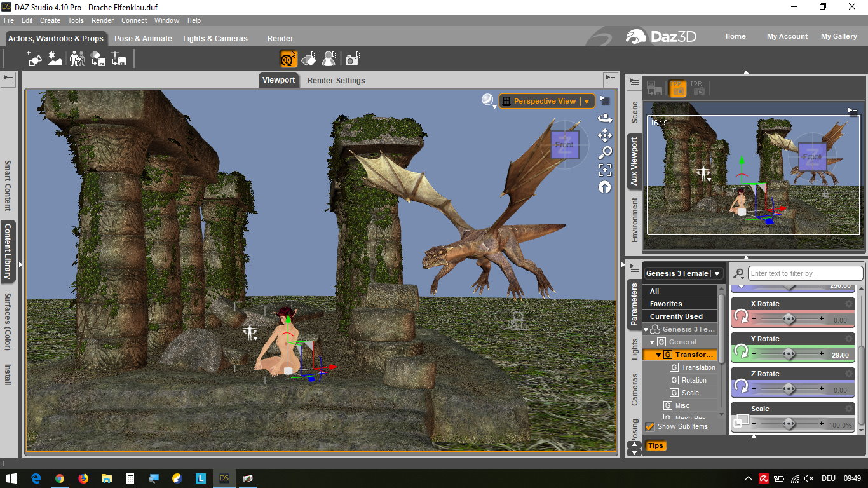Toggle the IPR play render button
The height and width of the screenshot is (488, 868).
[x=698, y=88]
